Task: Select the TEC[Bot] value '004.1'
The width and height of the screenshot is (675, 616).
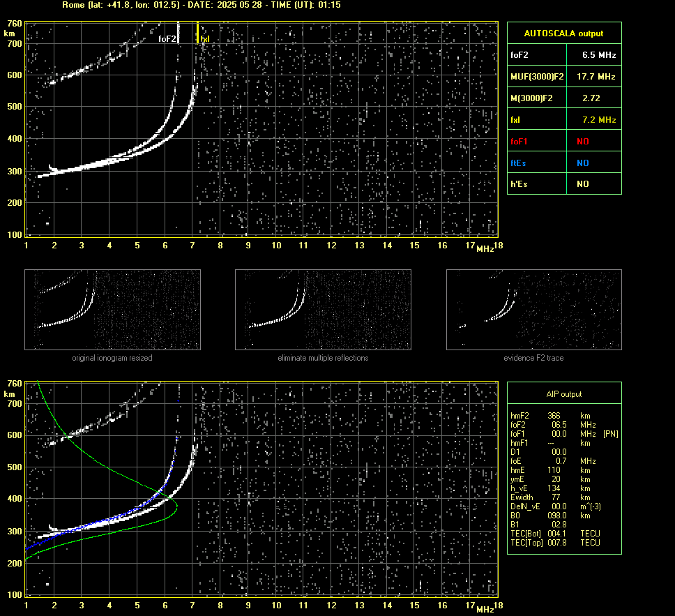Action: [x=557, y=533]
